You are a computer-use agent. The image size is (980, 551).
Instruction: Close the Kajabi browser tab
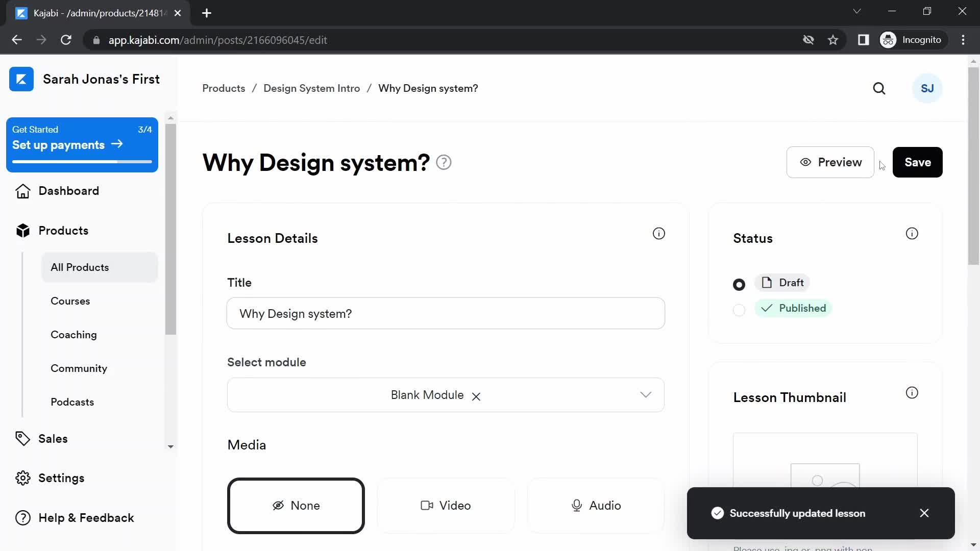coord(178,13)
